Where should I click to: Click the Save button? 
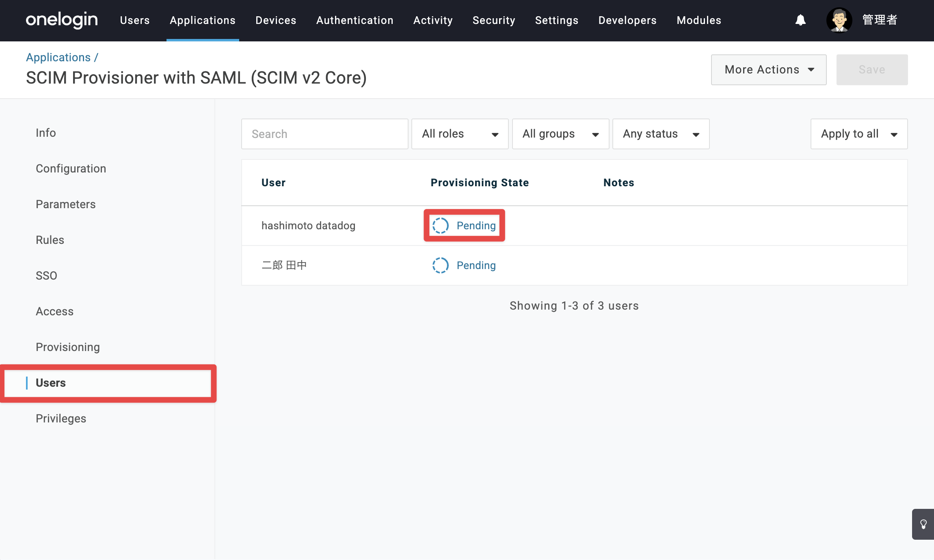(x=872, y=70)
